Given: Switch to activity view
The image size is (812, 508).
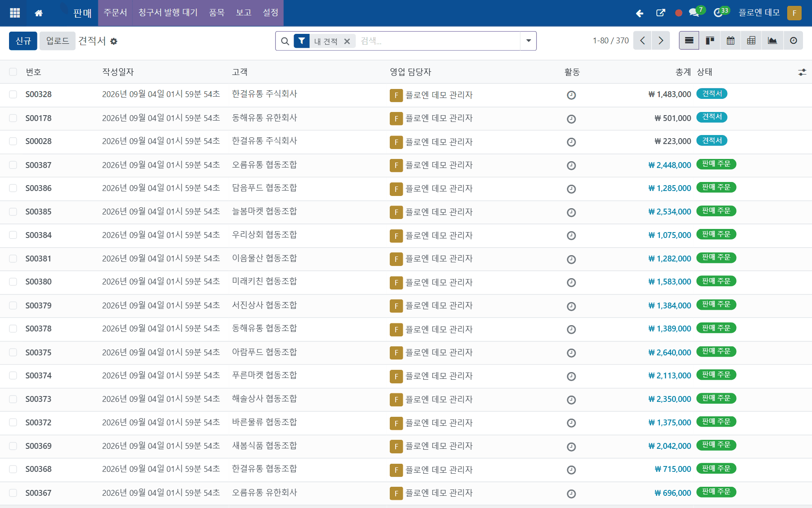Looking at the screenshot, I should [x=793, y=41].
